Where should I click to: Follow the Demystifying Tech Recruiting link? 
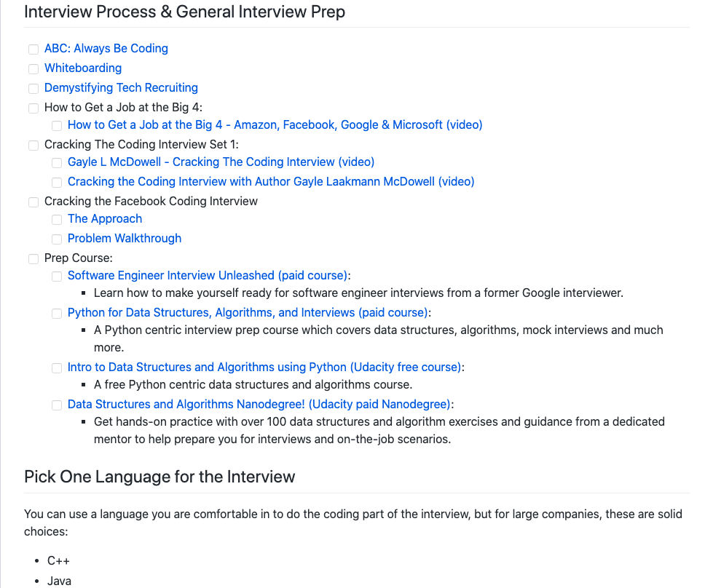(x=121, y=88)
